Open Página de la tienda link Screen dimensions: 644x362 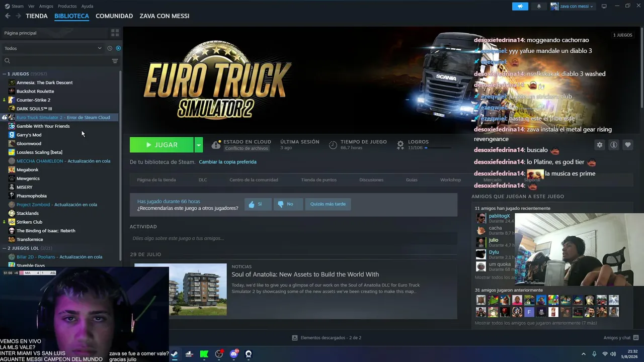pyautogui.click(x=156, y=179)
